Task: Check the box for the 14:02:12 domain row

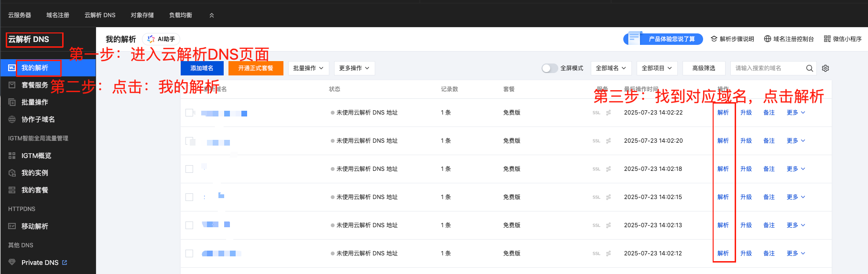Action: click(x=189, y=253)
